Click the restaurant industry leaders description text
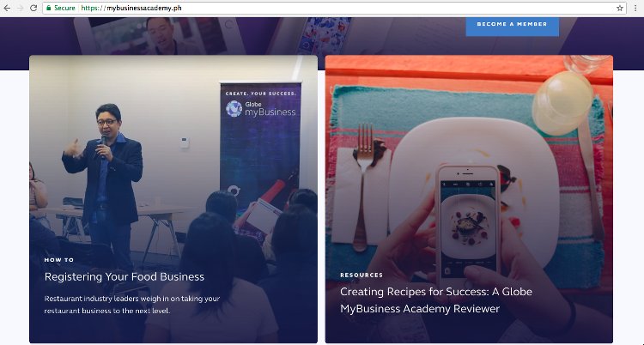 pos(132,305)
